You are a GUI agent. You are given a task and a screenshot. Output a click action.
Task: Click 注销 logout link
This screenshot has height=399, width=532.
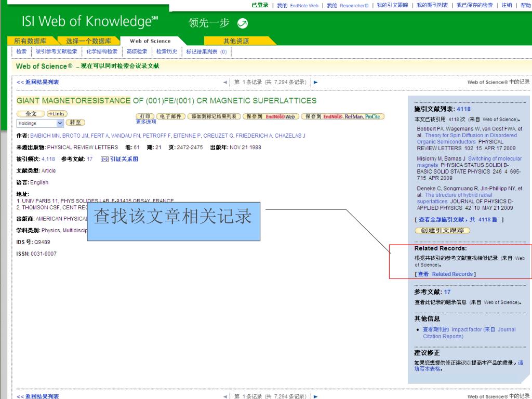click(x=507, y=5)
